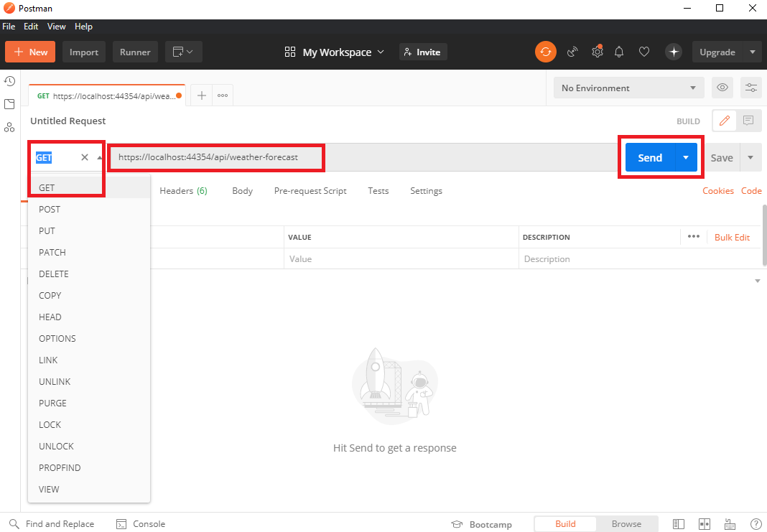Click the New button
The width and height of the screenshot is (767, 532).
pyautogui.click(x=30, y=52)
